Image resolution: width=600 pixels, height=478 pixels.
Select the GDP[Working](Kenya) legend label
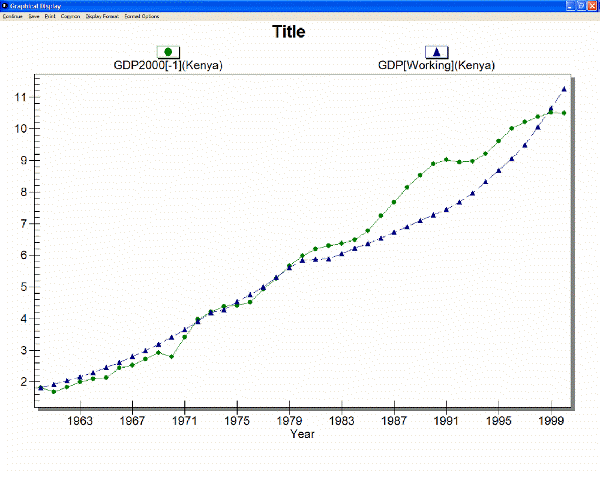pos(436,66)
